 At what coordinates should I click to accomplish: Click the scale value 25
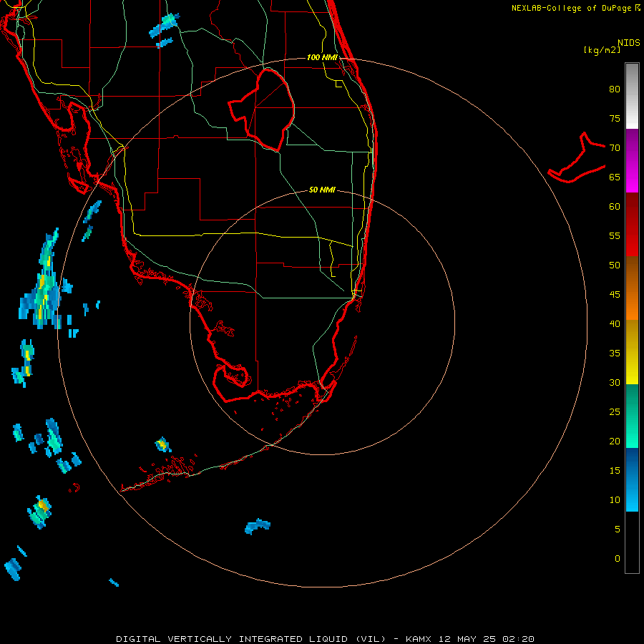[615, 411]
